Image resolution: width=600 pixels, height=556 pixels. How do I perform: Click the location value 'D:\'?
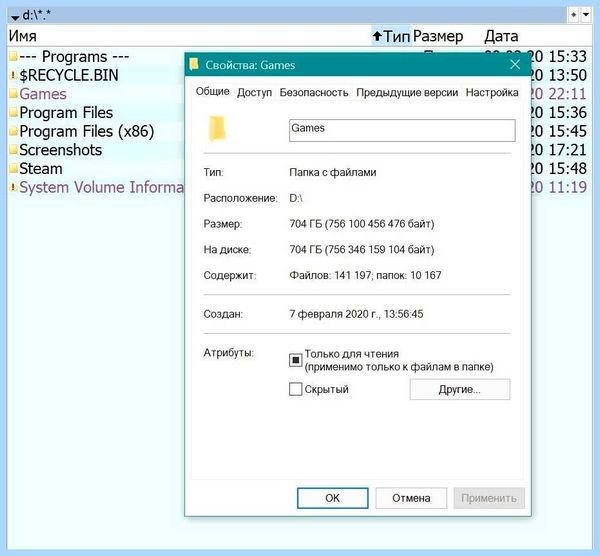296,198
